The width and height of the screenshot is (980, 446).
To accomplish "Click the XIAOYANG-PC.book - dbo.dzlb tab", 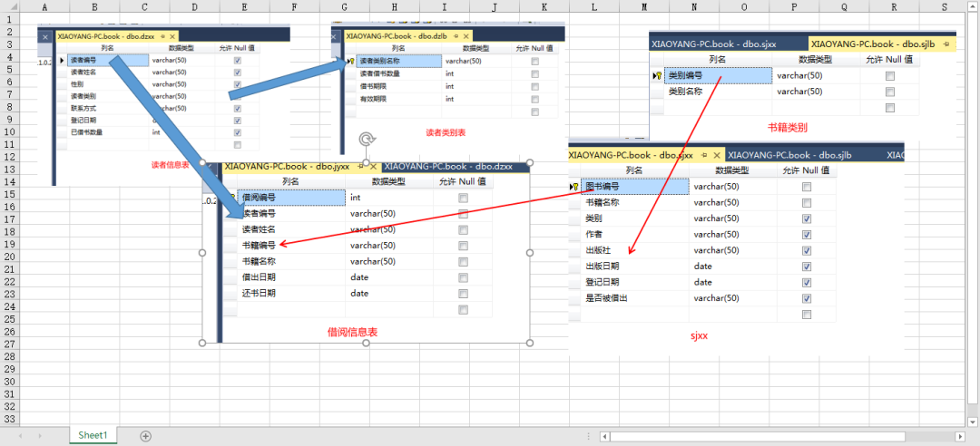I will (410, 37).
